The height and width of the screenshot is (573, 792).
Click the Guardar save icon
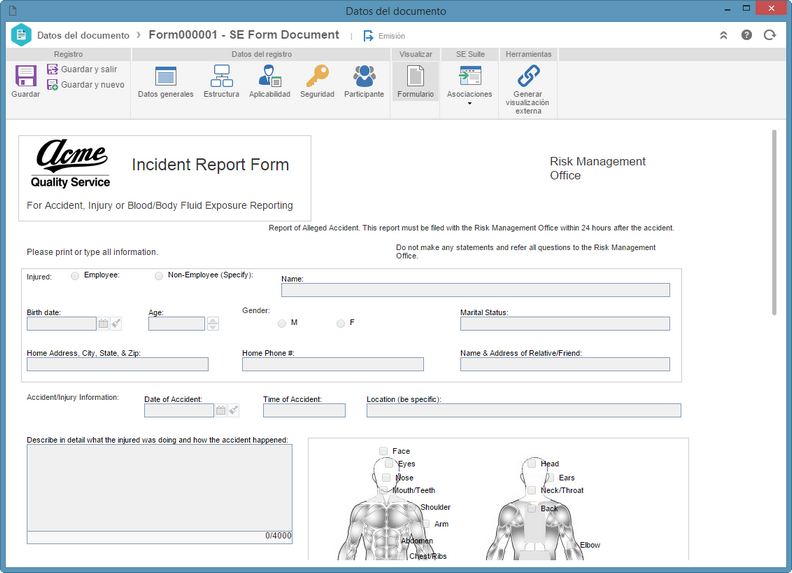pos(26,76)
